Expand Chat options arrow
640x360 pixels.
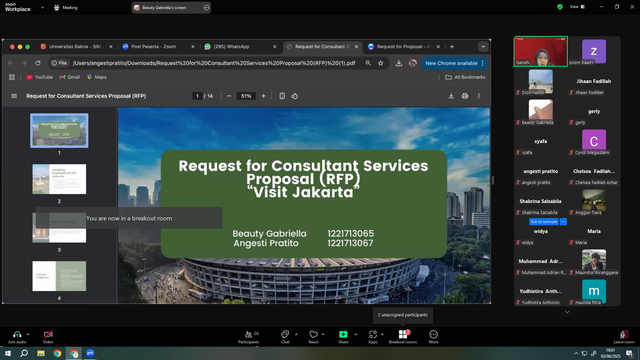[x=296, y=334]
